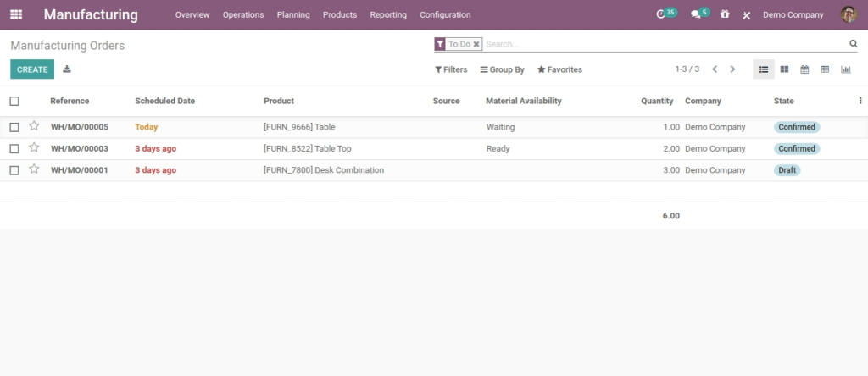This screenshot has width=868, height=376.
Task: Switch to pivot table view
Action: tap(825, 69)
